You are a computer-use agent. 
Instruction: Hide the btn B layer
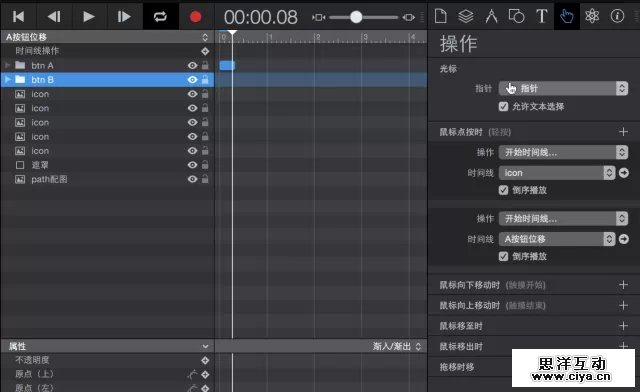coord(192,80)
